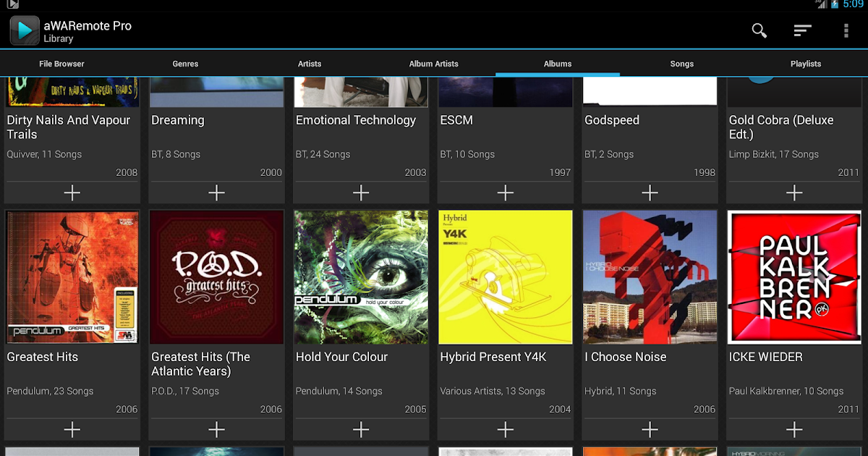Viewport: 868px width, 456px height.
Task: Open P.O.D. Greatest Hits album cover
Action: 216,277
